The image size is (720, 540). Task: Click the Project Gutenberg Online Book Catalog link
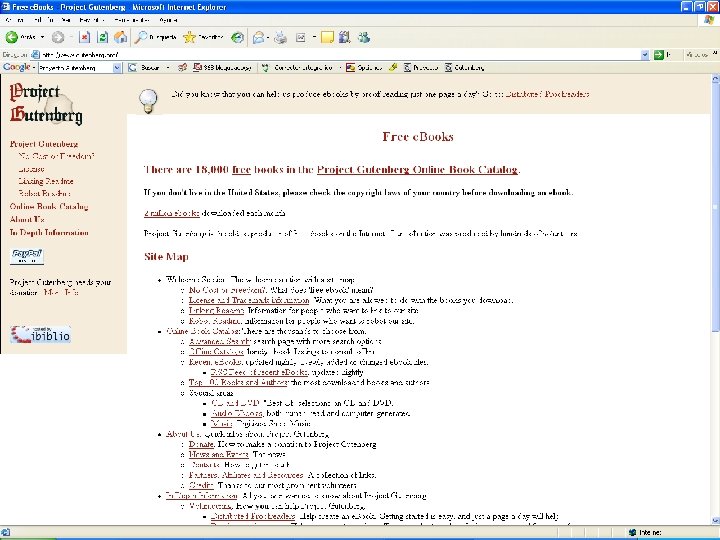point(417,169)
